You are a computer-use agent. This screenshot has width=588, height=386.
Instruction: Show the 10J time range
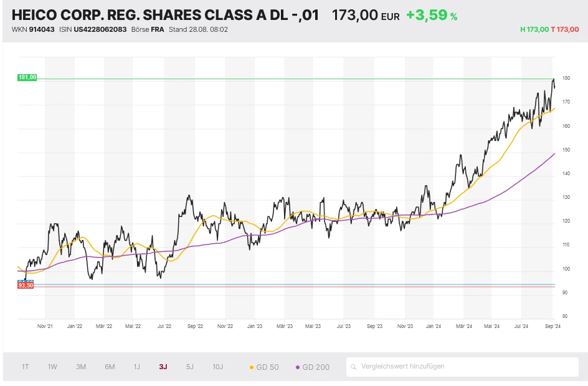(x=218, y=367)
